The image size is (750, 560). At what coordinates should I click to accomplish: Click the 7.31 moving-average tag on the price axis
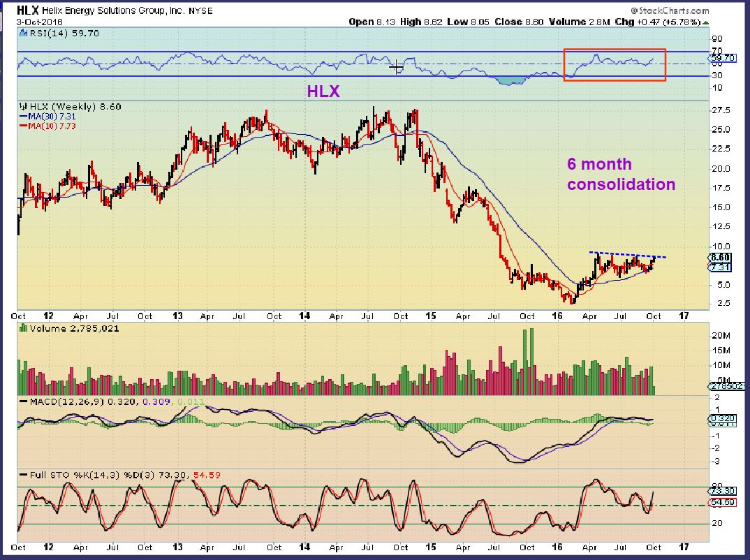(x=721, y=267)
